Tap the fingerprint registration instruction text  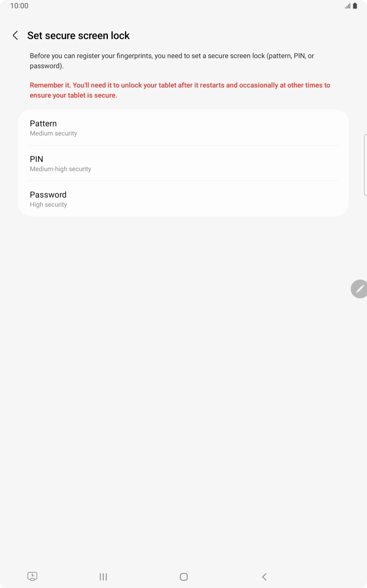point(172,60)
